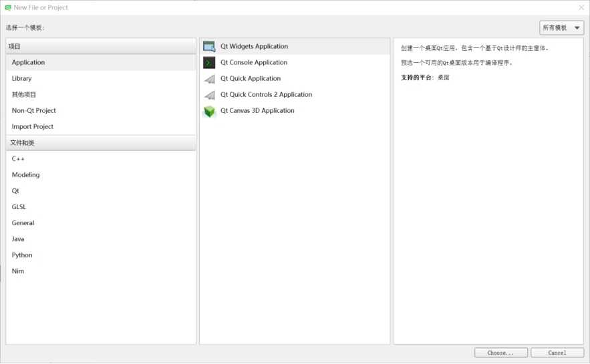The width and height of the screenshot is (590, 364).
Task: Click the Cancel button
Action: point(557,353)
